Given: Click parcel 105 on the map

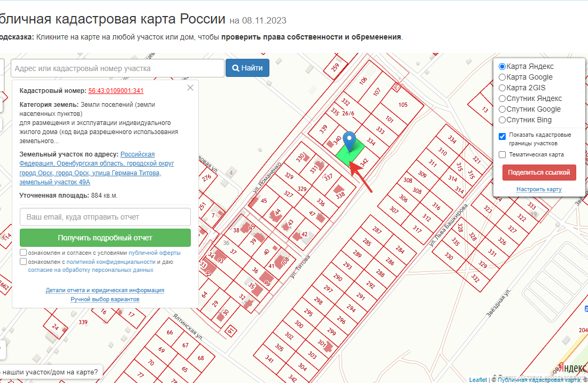Looking at the screenshot, I should coord(403,105).
